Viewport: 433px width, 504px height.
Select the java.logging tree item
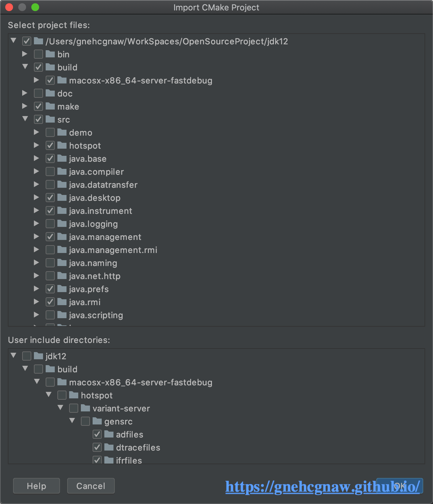pos(93,224)
